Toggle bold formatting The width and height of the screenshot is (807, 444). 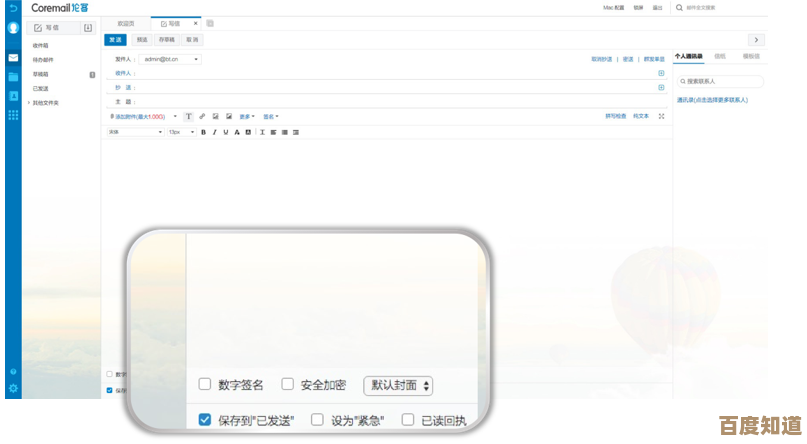[203, 132]
